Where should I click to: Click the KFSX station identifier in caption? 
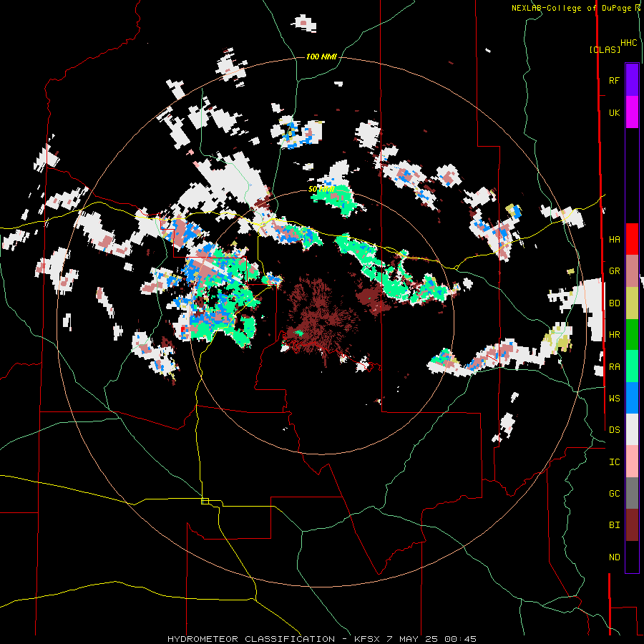coord(368,639)
